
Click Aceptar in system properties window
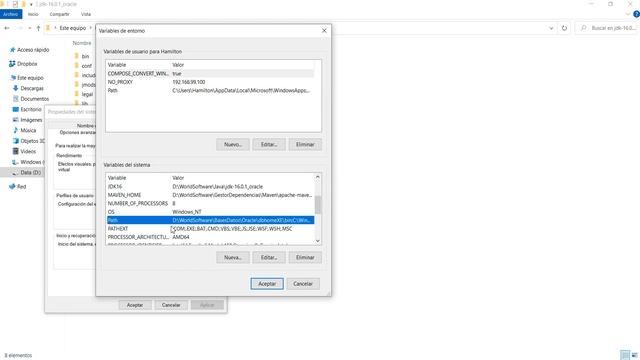click(x=135, y=305)
